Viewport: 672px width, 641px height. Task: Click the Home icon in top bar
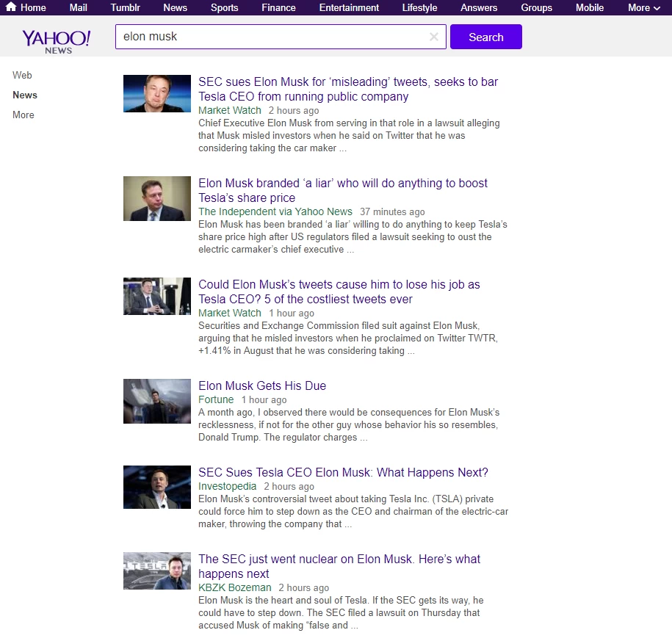click(x=11, y=7)
